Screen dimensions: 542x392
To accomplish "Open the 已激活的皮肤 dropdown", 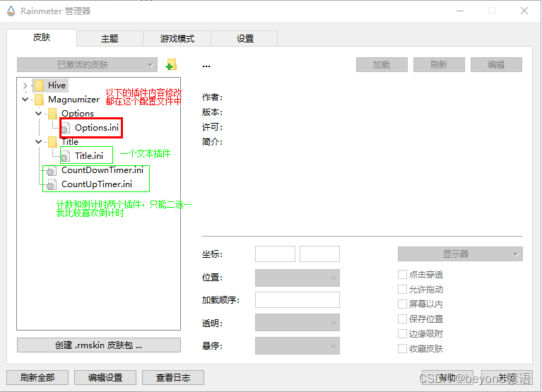I will tap(87, 64).
